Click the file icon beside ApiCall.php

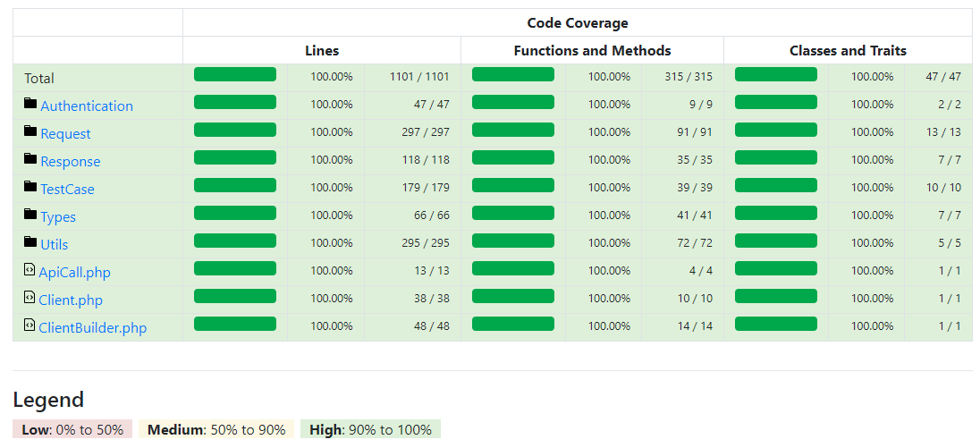pyautogui.click(x=30, y=269)
